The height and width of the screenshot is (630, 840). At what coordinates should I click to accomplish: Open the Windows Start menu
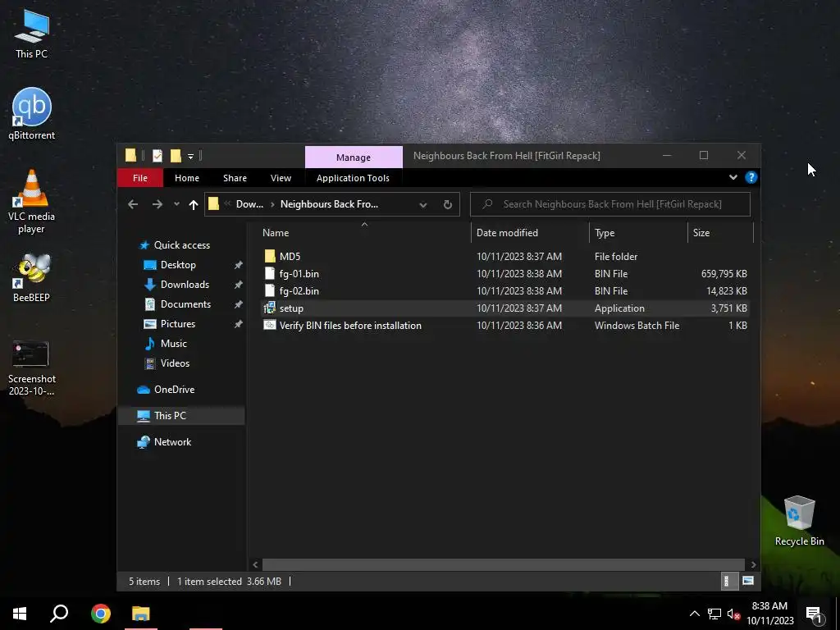(x=20, y=614)
